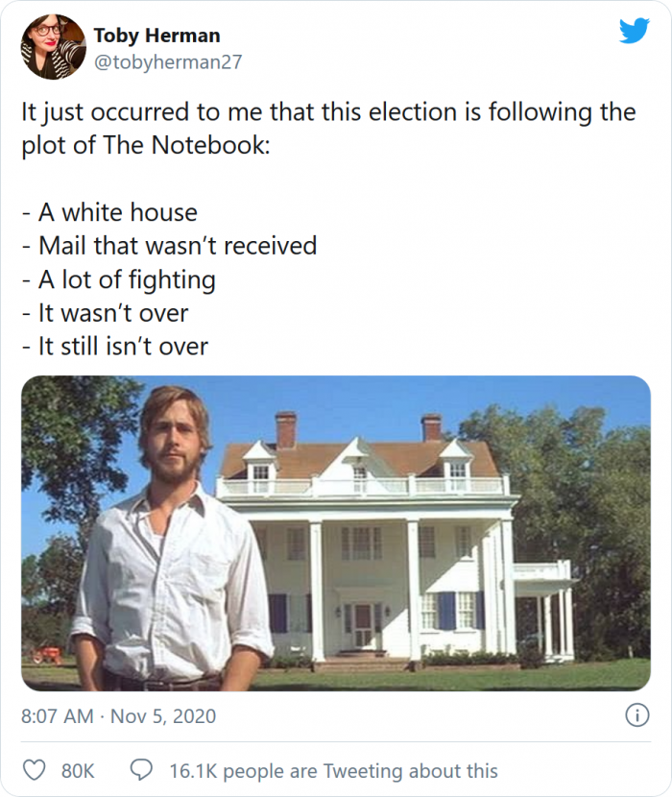Click the "Mail that wasn't received" line

(169, 246)
